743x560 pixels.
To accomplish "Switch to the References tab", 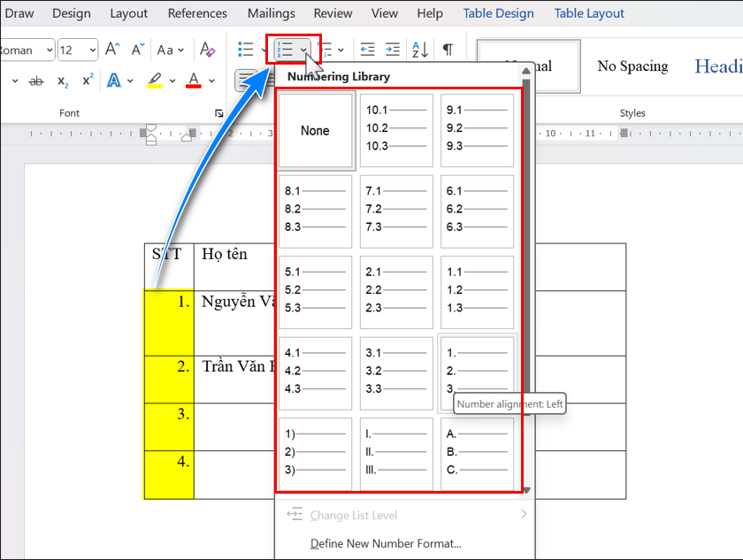I will click(x=197, y=13).
